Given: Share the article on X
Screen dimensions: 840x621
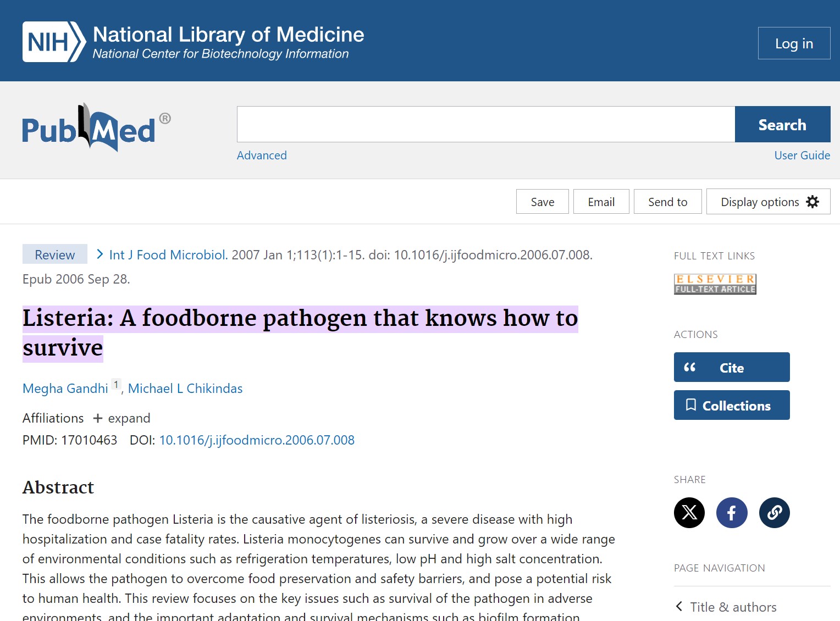Looking at the screenshot, I should pos(689,512).
